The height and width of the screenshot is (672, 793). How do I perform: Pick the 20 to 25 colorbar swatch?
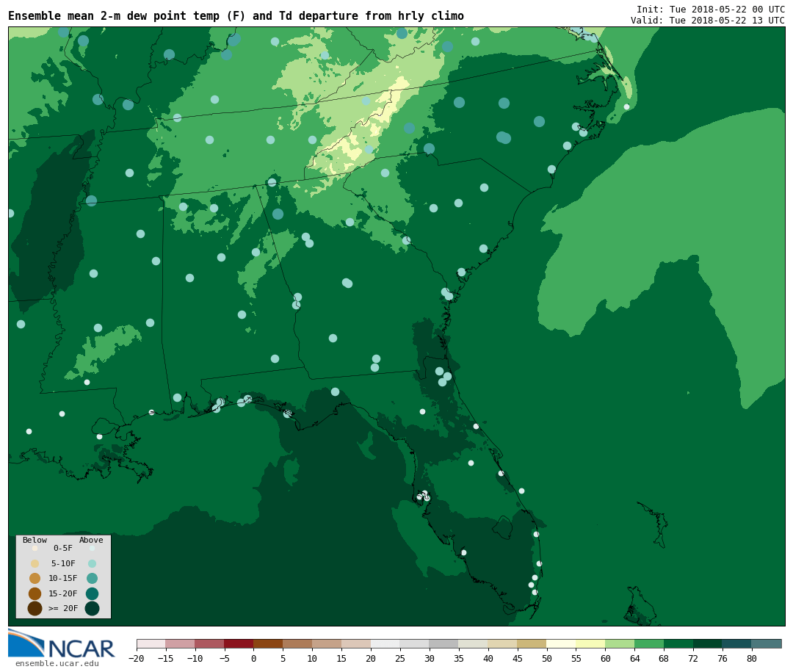[x=386, y=644]
